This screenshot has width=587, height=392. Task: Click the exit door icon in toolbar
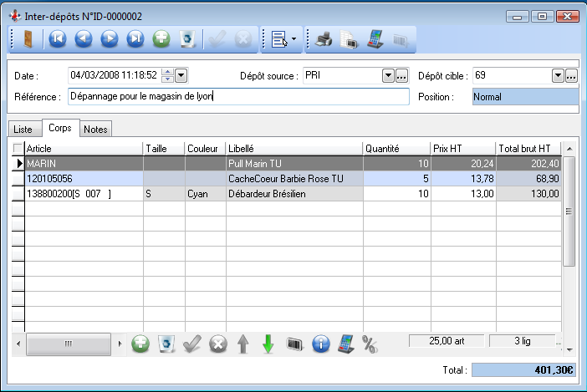pos(28,38)
